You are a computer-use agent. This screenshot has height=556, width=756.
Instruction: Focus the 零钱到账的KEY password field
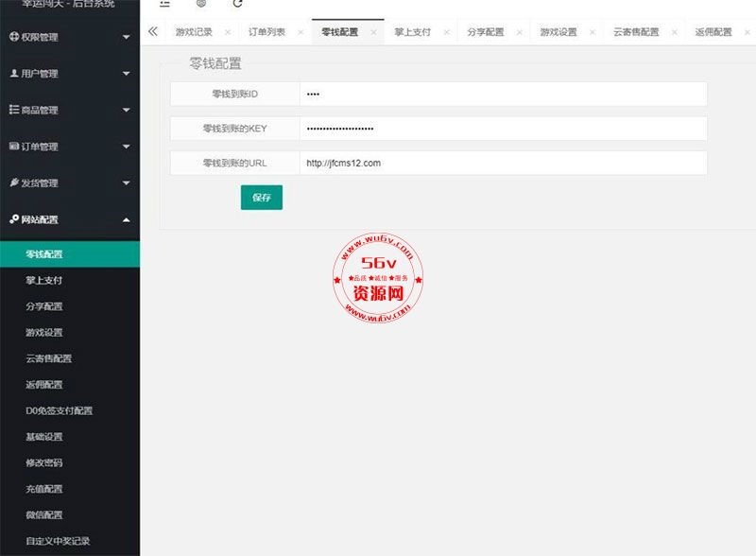(x=504, y=129)
